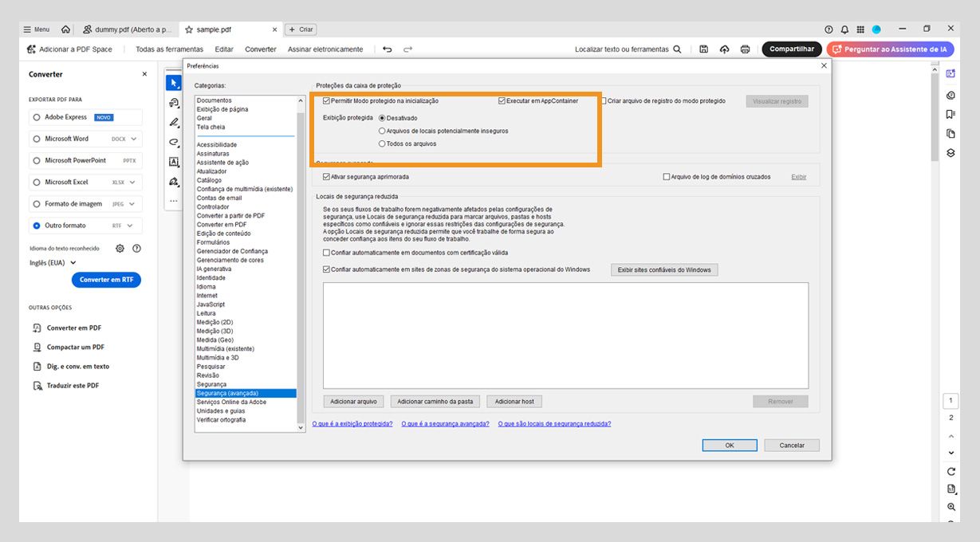Viewport: 980px width, 542px height.
Task: Click the Print icon in the toolbar
Action: click(x=745, y=49)
